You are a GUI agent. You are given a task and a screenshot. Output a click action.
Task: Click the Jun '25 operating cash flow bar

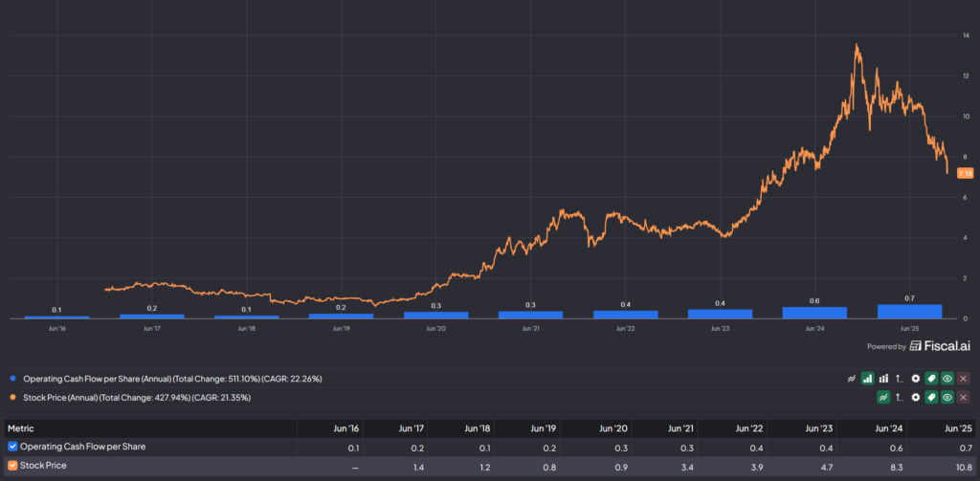point(909,311)
